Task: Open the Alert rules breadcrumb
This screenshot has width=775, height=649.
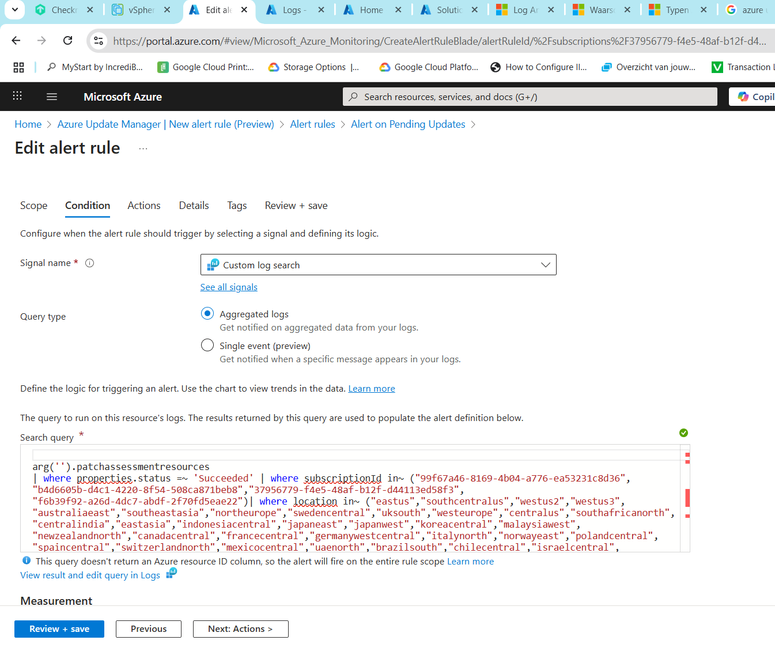Action: pos(312,124)
